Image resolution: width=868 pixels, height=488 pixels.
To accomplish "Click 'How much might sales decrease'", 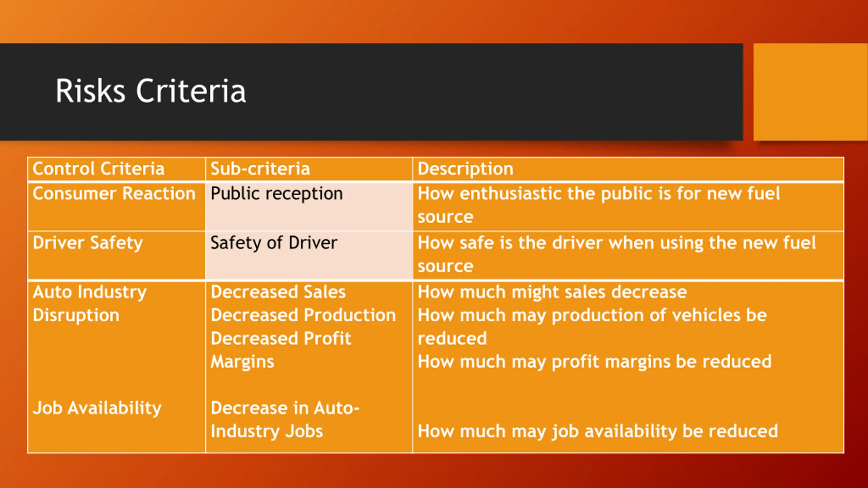I will 552,292.
